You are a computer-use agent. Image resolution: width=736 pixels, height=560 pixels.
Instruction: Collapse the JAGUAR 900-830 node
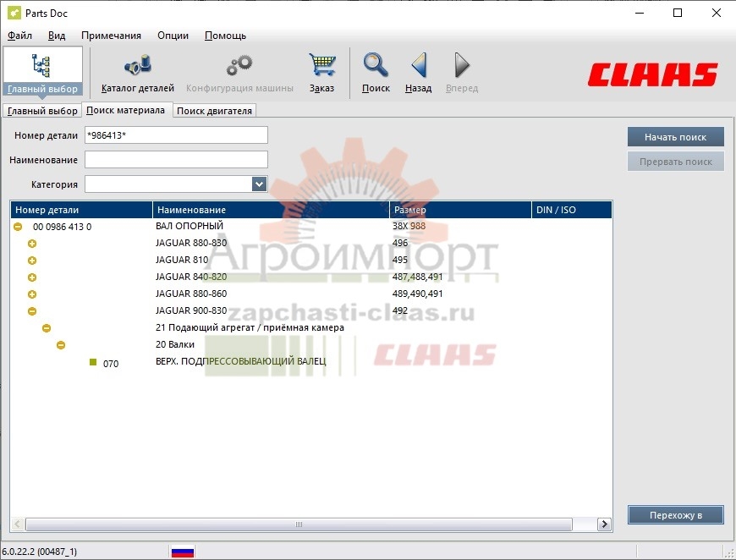pyautogui.click(x=32, y=311)
